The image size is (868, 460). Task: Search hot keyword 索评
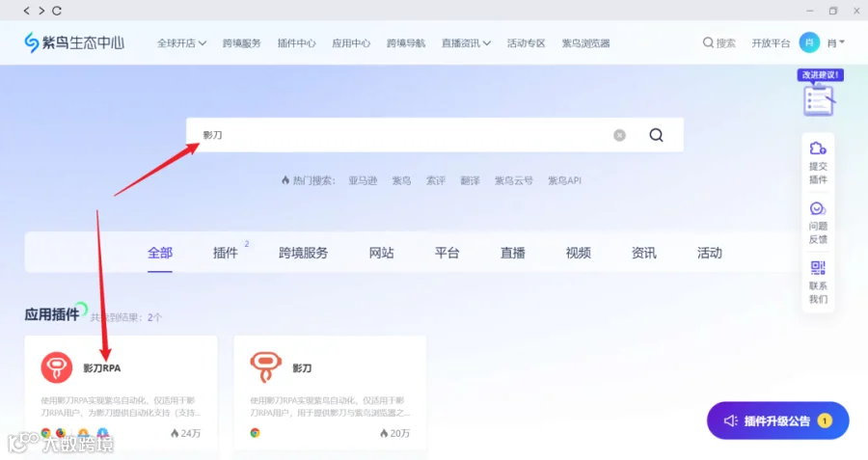pyautogui.click(x=436, y=180)
